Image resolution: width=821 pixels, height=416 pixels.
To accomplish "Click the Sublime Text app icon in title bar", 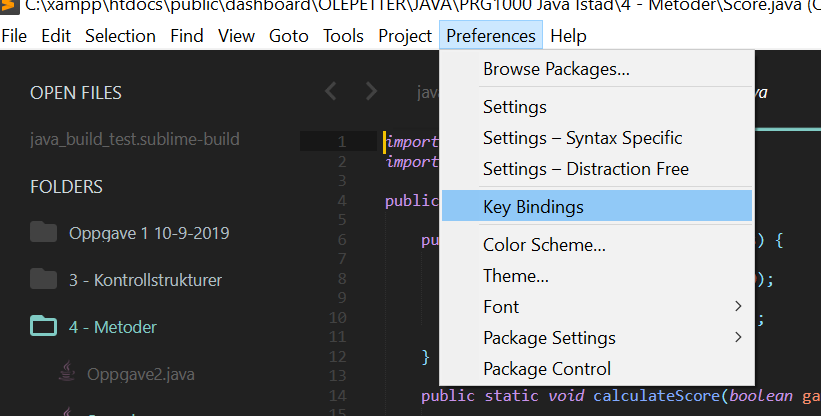I will point(8,8).
